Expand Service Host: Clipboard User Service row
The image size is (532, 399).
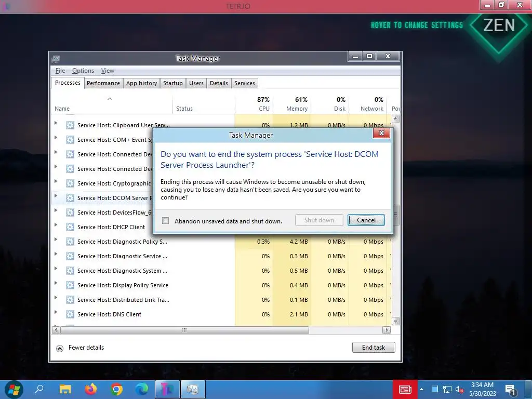pos(56,123)
